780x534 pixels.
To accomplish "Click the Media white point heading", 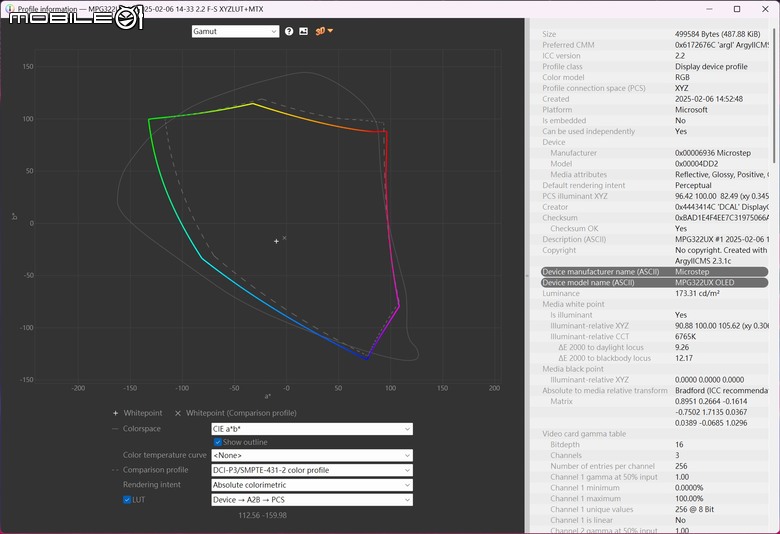I will point(573,304).
